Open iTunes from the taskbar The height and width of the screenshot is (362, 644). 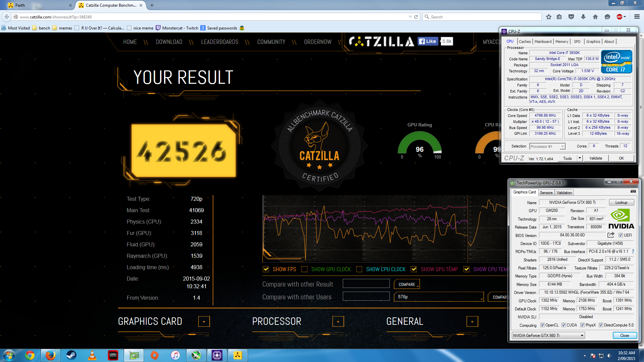(x=175, y=355)
